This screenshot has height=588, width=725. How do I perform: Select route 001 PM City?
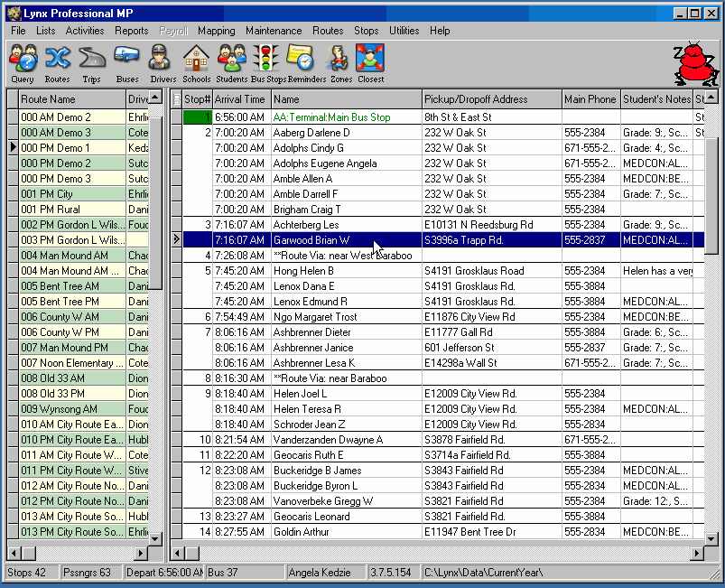[72, 194]
